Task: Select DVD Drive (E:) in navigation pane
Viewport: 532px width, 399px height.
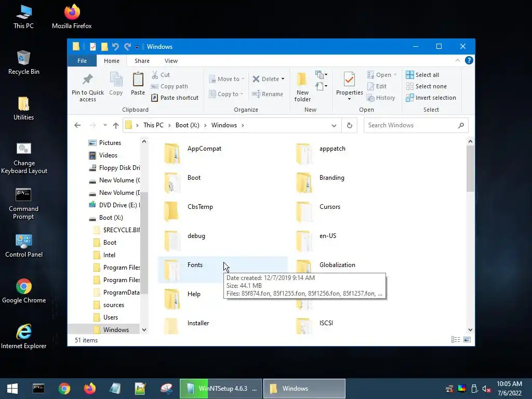Action: pos(114,205)
